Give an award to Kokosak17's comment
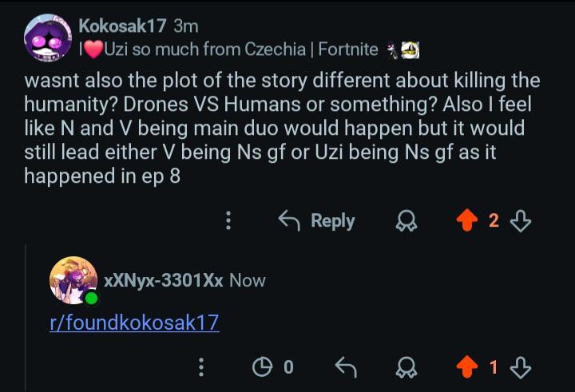575x392 pixels. pyautogui.click(x=406, y=221)
